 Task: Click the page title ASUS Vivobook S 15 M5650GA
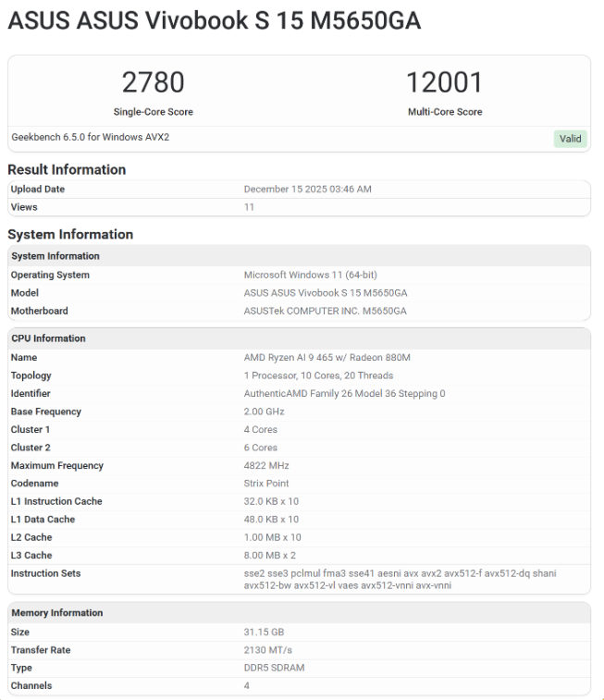[215, 20]
